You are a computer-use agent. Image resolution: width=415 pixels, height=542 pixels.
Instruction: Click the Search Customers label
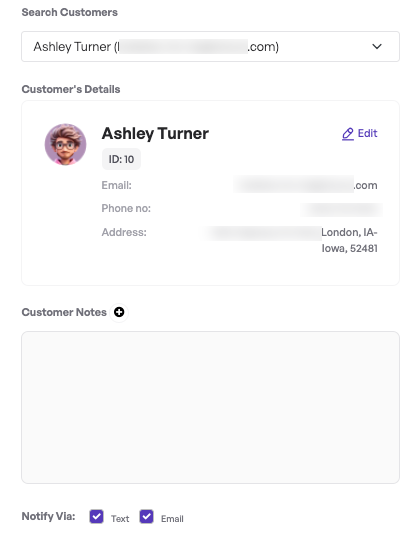point(69,12)
